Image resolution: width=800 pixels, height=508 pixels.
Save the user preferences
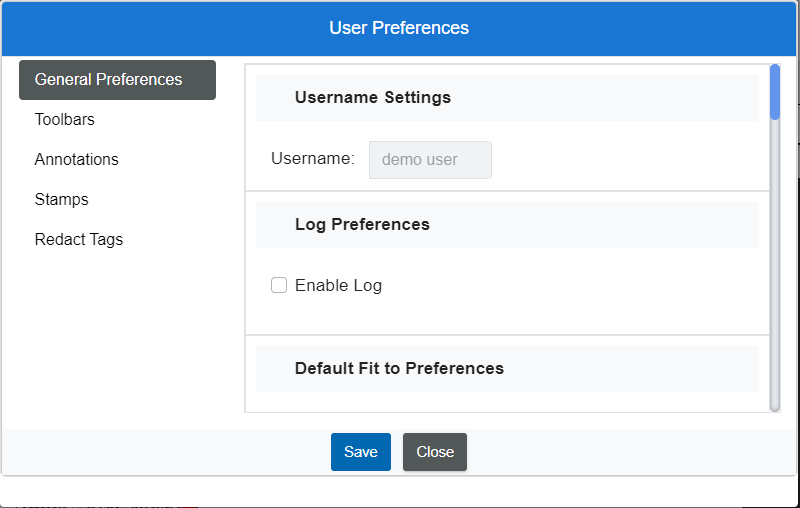pyautogui.click(x=361, y=452)
